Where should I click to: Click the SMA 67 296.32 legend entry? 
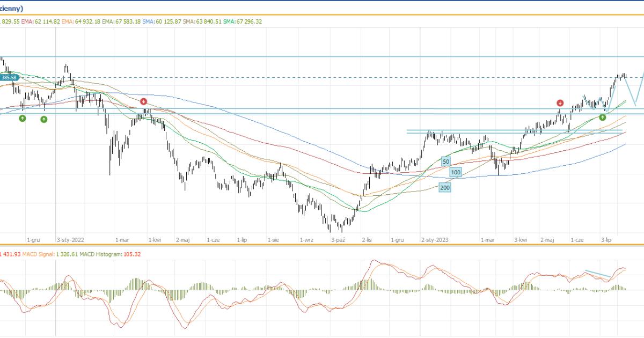coord(242,21)
